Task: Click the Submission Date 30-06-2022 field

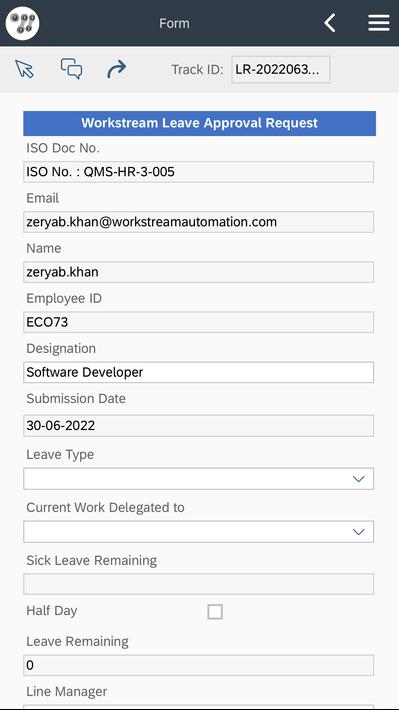Action: coord(198,426)
